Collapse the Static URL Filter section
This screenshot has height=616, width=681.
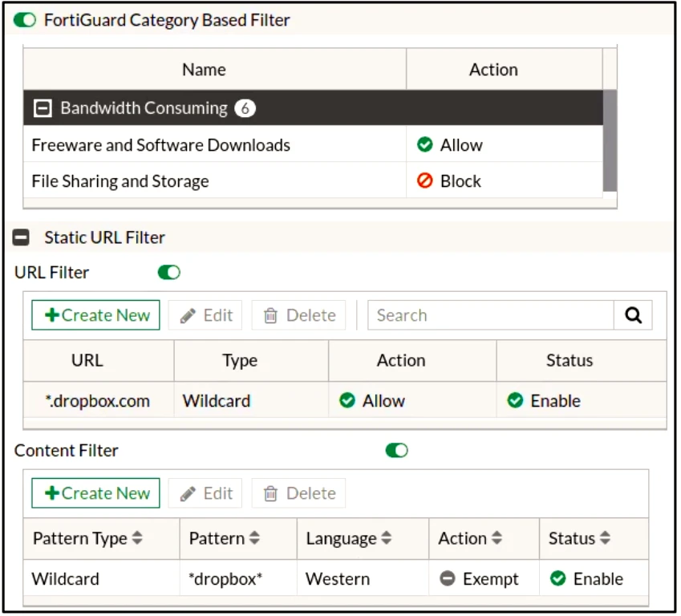tap(22, 237)
